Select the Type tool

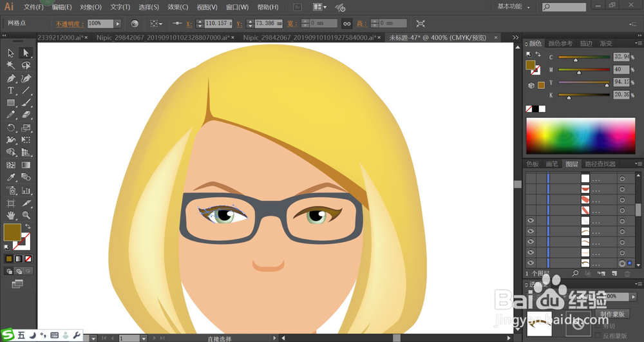click(11, 90)
